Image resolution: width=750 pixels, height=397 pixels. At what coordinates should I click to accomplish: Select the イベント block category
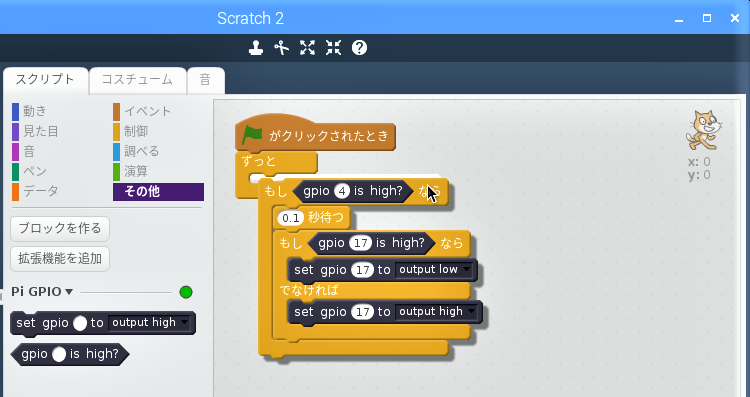[x=142, y=111]
